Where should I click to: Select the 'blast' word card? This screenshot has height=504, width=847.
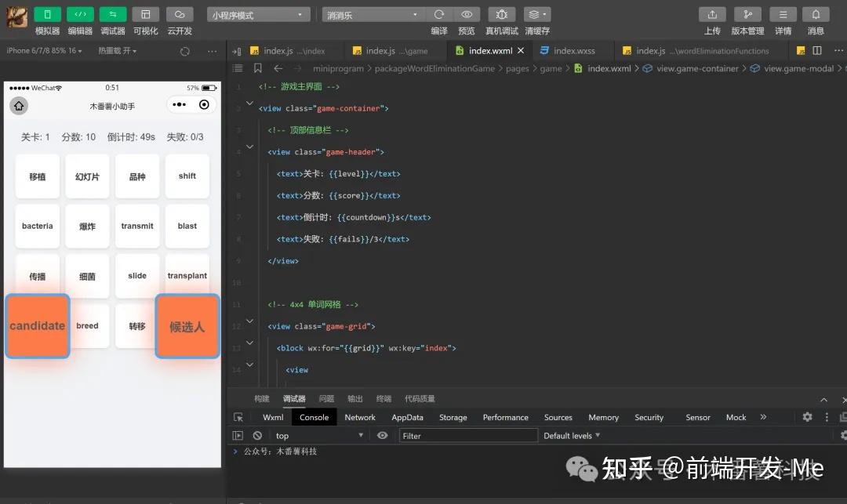[x=187, y=226]
